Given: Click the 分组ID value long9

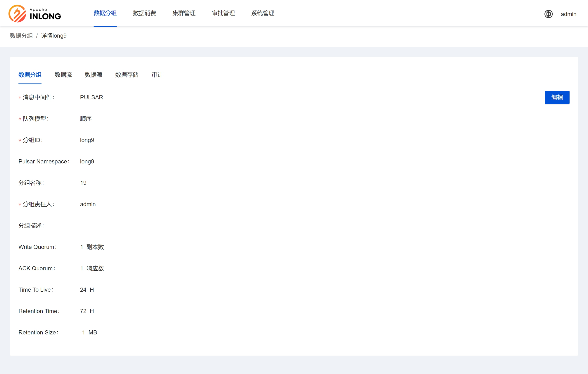Looking at the screenshot, I should tap(87, 140).
